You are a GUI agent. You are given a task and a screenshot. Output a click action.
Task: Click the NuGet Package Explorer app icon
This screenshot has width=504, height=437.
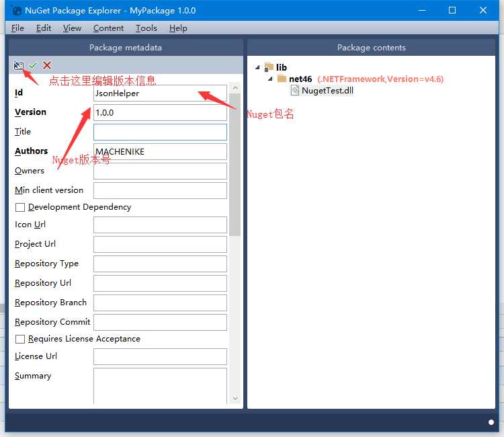click(x=16, y=10)
